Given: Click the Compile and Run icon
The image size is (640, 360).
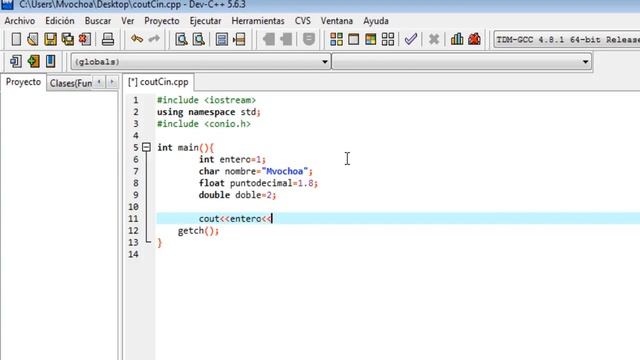Looking at the screenshot, I should click(x=371, y=39).
